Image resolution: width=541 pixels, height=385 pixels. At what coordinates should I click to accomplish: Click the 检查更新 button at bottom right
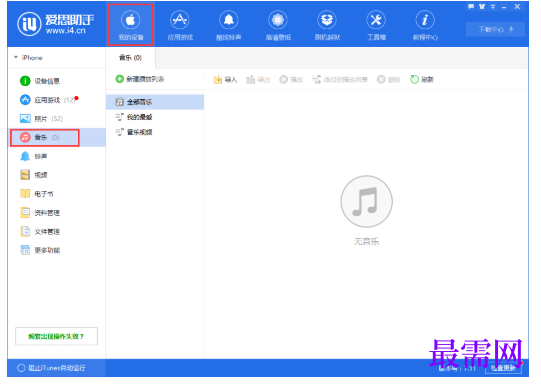(x=503, y=368)
